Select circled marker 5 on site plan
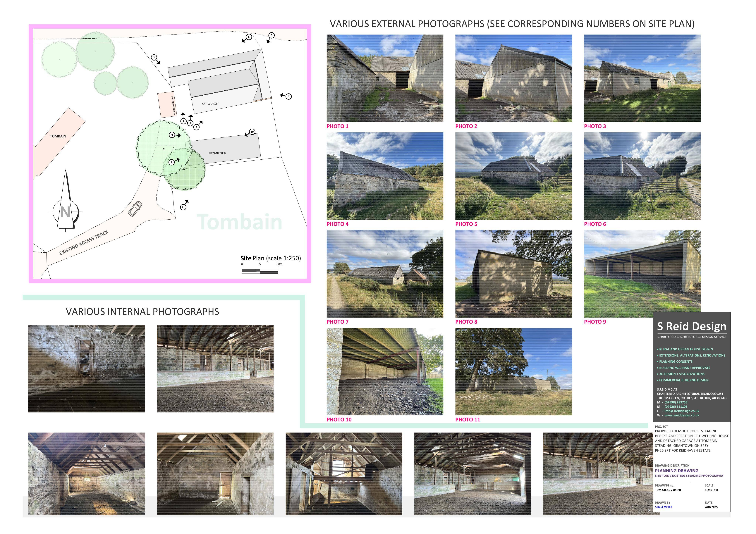 (272, 35)
